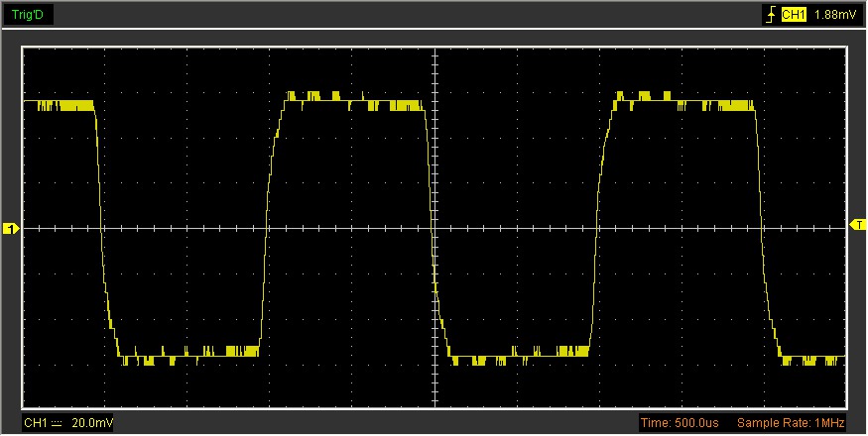Click the rising-edge trigger slope icon
868x436 pixels.
pos(769,15)
